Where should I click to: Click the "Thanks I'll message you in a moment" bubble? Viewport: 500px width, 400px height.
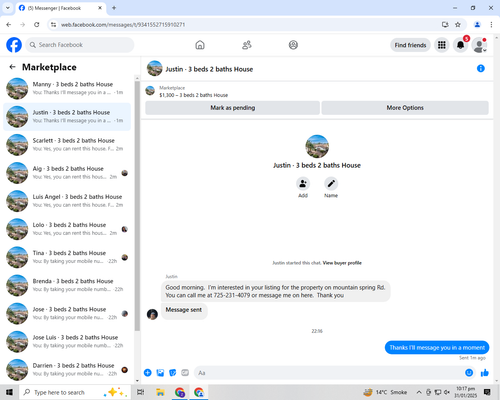click(x=437, y=347)
